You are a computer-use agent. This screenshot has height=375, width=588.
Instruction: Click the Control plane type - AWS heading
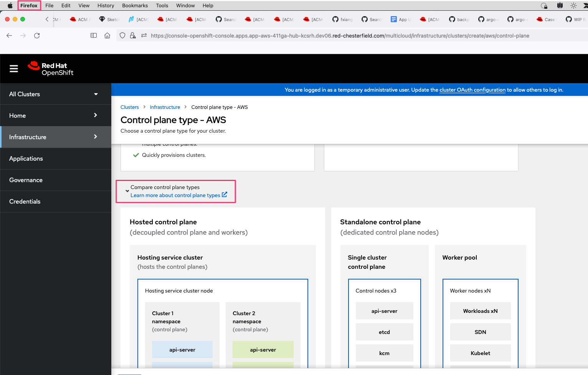pos(173,120)
